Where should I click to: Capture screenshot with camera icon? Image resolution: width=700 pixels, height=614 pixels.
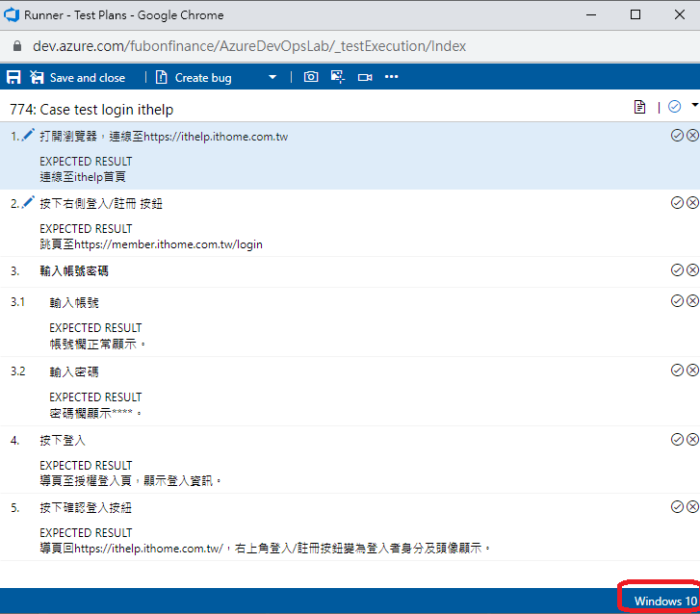[311, 77]
